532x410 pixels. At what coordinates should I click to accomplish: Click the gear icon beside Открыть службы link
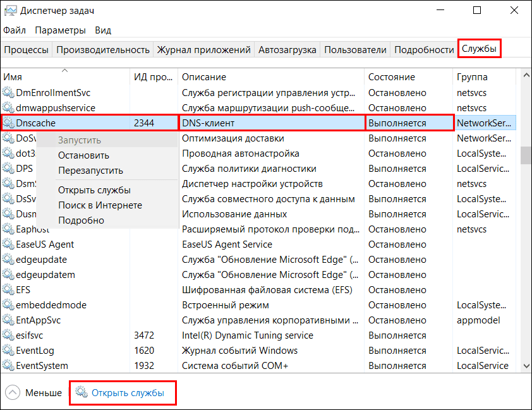82,392
